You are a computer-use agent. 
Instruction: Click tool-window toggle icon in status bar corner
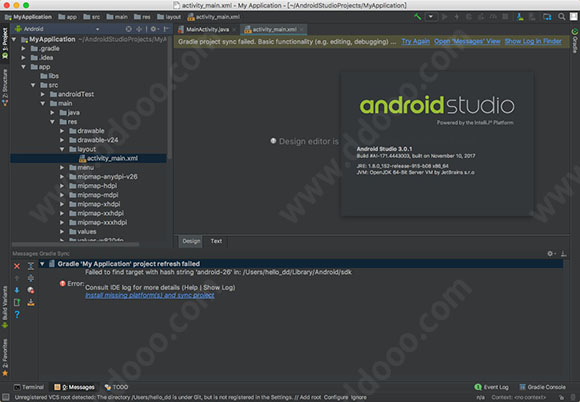(5, 398)
